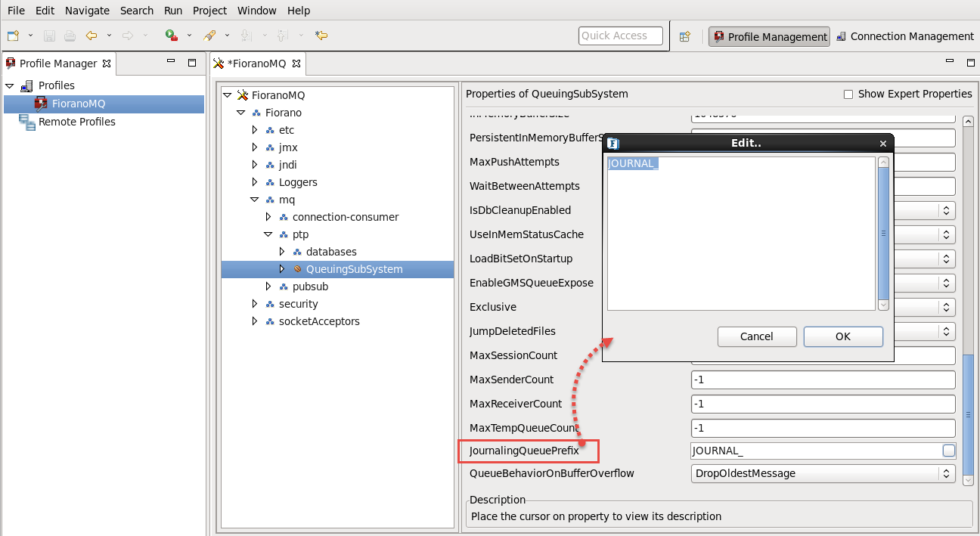Click the Last Edit Location icon

(321, 36)
